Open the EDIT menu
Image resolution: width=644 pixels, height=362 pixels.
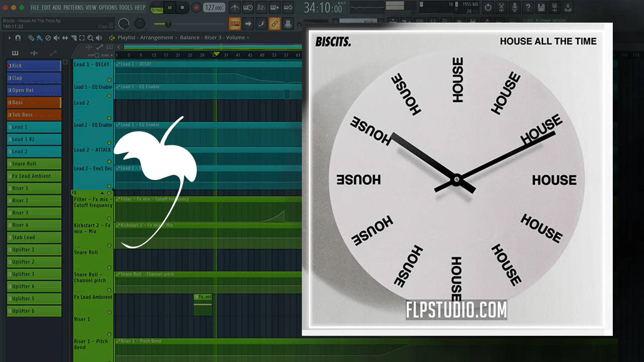click(46, 8)
